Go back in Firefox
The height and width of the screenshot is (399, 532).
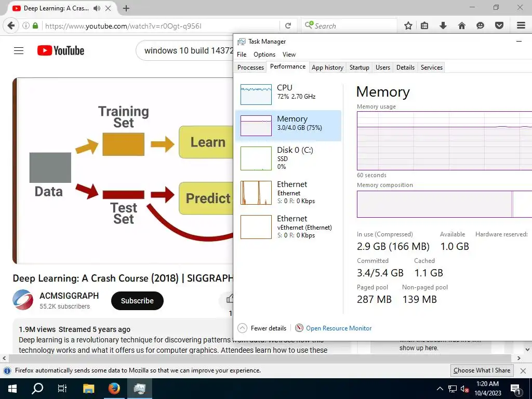coord(11,26)
